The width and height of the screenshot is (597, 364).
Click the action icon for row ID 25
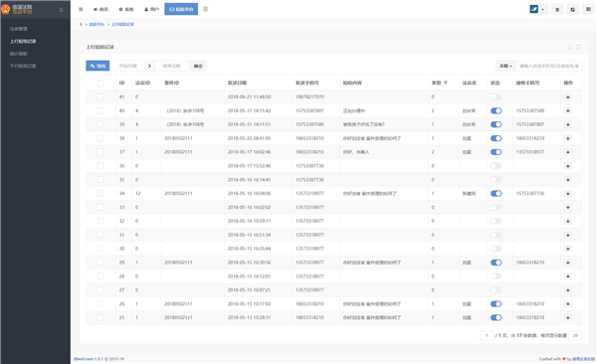point(568,317)
